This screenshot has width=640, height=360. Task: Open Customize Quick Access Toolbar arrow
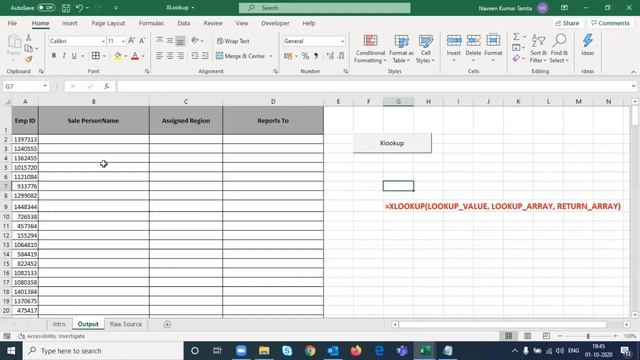116,8
